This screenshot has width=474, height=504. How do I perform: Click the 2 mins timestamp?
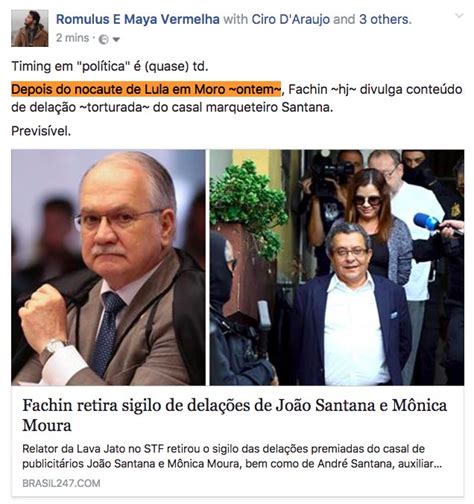point(72,38)
